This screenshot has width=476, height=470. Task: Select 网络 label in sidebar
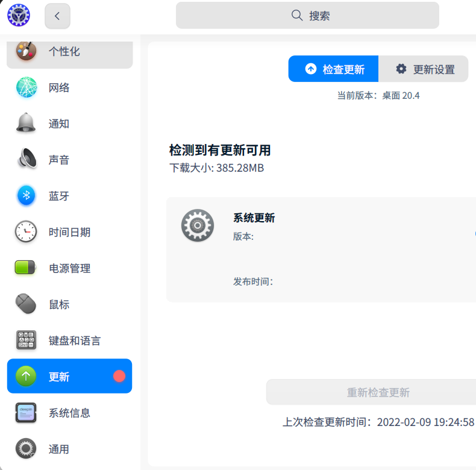tap(59, 88)
